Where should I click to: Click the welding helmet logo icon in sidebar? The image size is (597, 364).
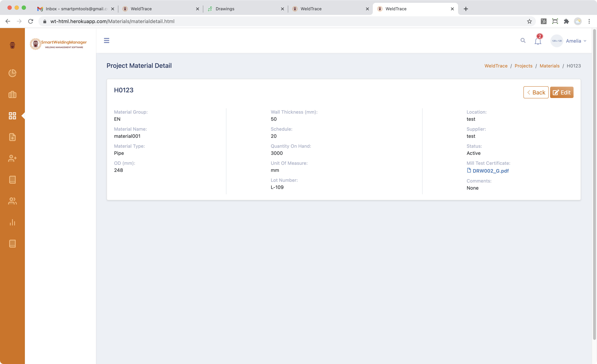click(12, 45)
